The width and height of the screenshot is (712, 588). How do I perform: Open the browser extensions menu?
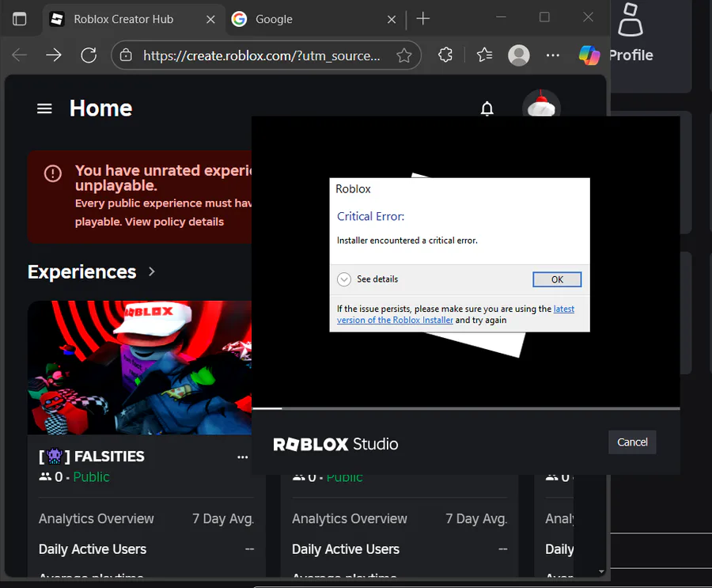[x=445, y=55]
